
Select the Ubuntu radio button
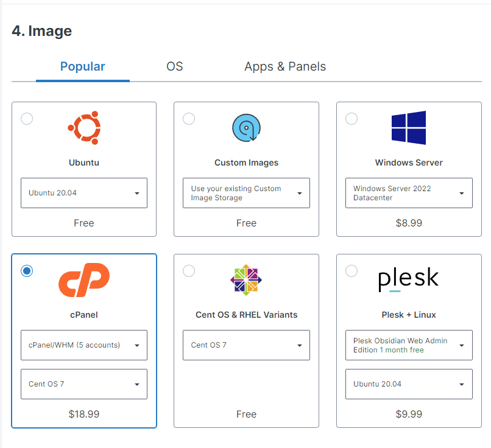pos(27,119)
